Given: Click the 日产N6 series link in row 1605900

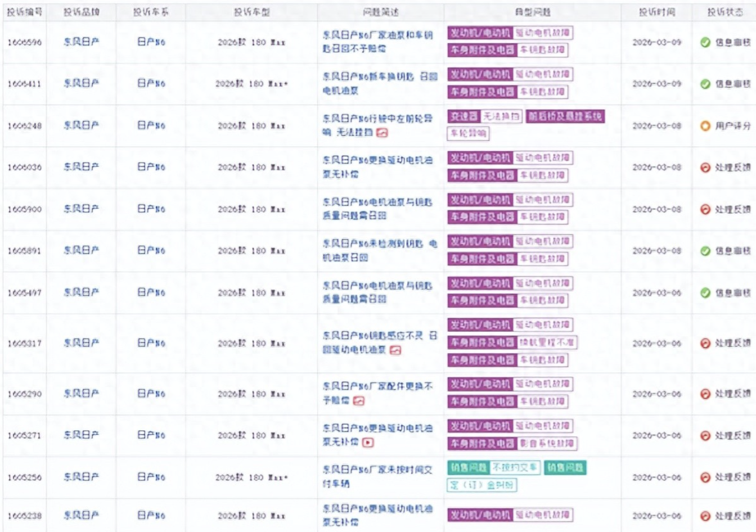Looking at the screenshot, I should [151, 209].
